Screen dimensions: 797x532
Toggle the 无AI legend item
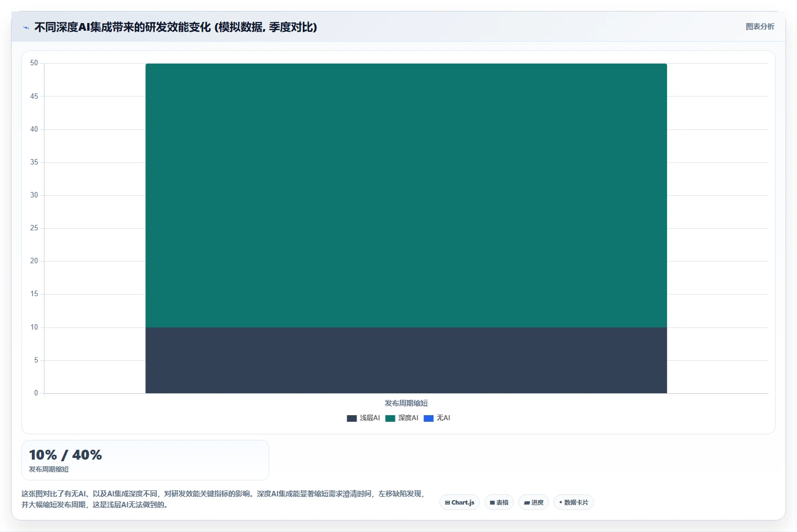437,418
